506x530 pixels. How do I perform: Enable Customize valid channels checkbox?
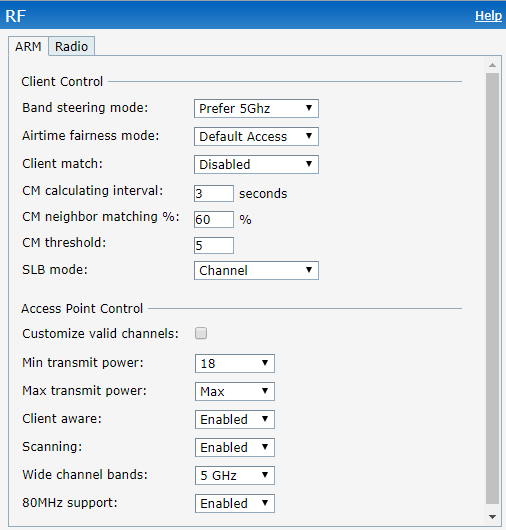point(201,333)
